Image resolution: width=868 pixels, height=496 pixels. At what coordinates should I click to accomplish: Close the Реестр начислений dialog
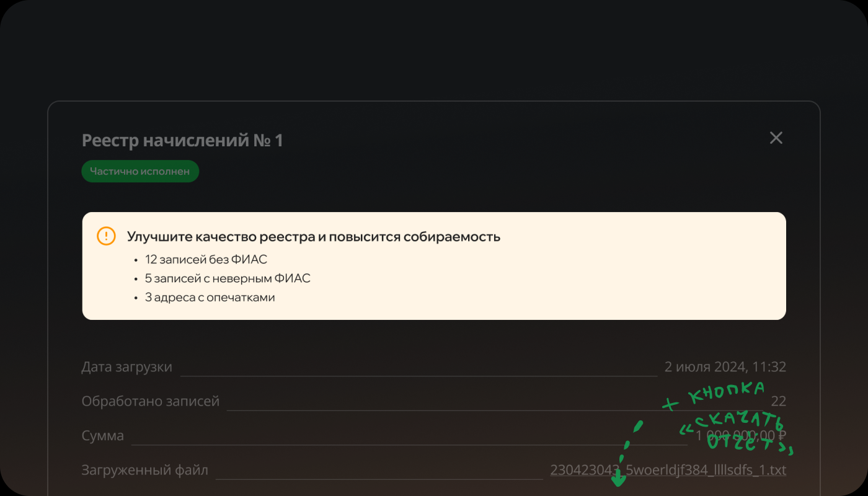click(776, 138)
